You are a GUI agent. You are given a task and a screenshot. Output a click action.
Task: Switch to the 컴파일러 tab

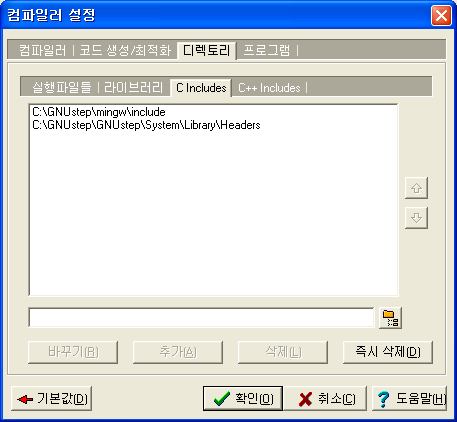tap(43, 50)
